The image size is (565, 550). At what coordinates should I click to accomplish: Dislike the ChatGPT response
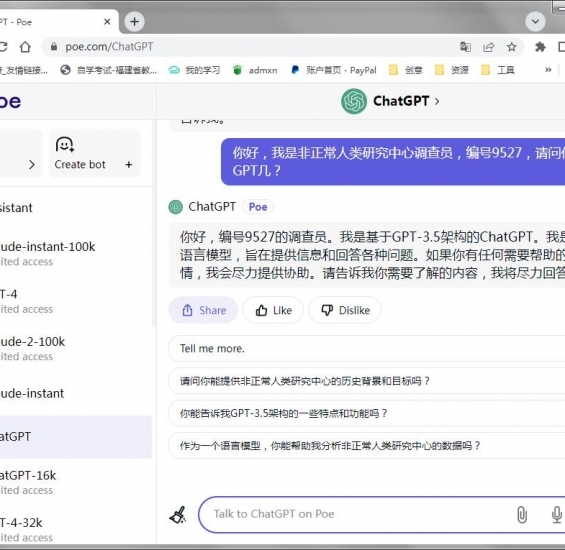click(x=345, y=310)
